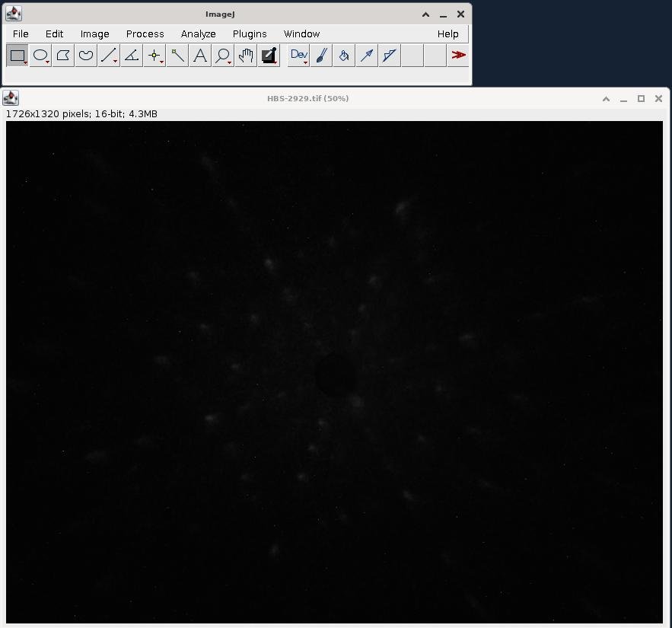Viewport: 672px width, 628px height.
Task: Select the Oval selection tool
Action: [40, 56]
